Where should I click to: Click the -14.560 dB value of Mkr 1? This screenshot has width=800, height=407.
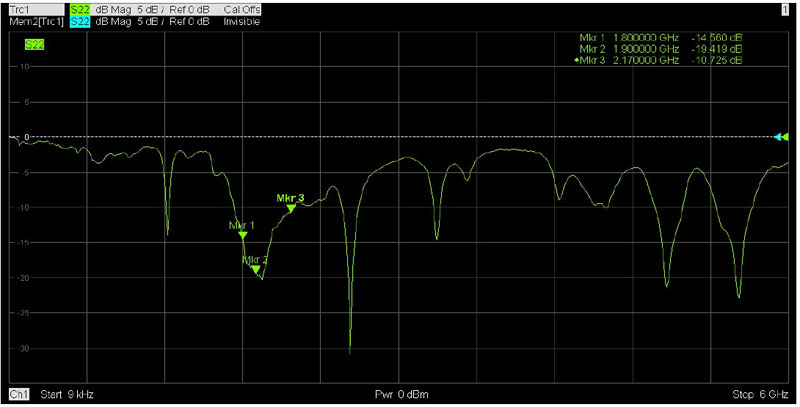click(x=716, y=38)
